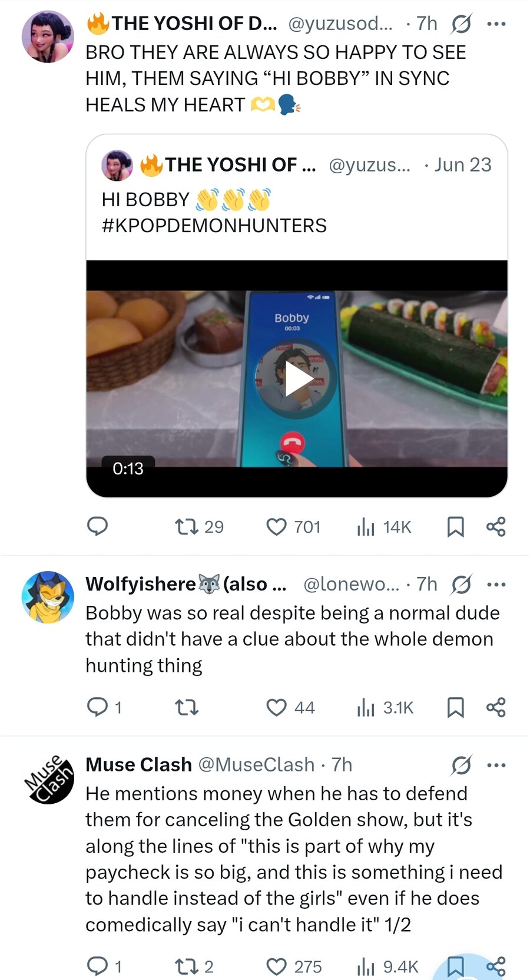Open more options on Muse Clash reply
Viewport: 530px width, 980px height.
[x=496, y=765]
